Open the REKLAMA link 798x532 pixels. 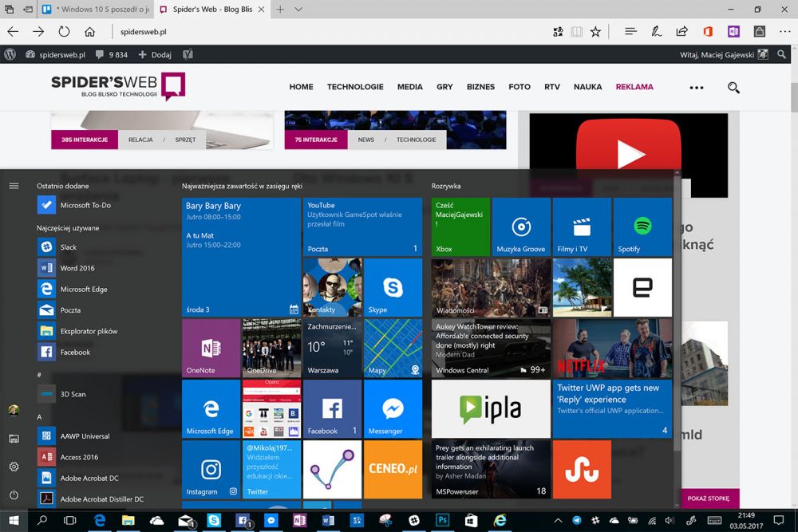(634, 87)
